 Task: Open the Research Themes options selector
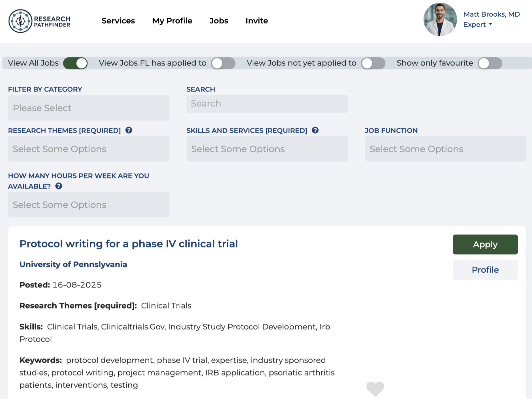click(89, 149)
